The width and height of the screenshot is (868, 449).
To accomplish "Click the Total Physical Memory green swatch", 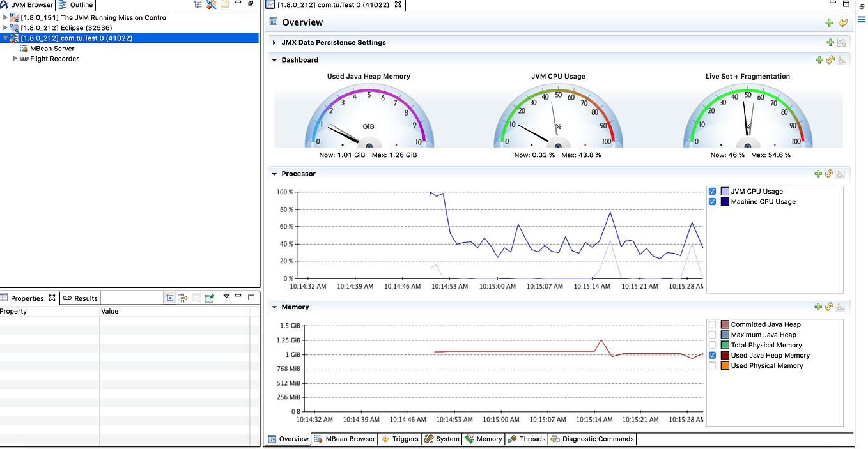I will [x=725, y=345].
